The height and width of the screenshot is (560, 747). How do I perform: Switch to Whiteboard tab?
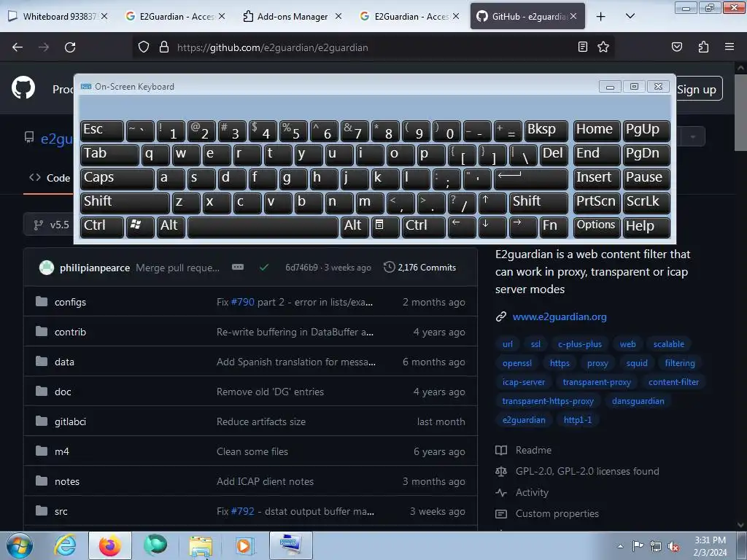tap(58, 17)
